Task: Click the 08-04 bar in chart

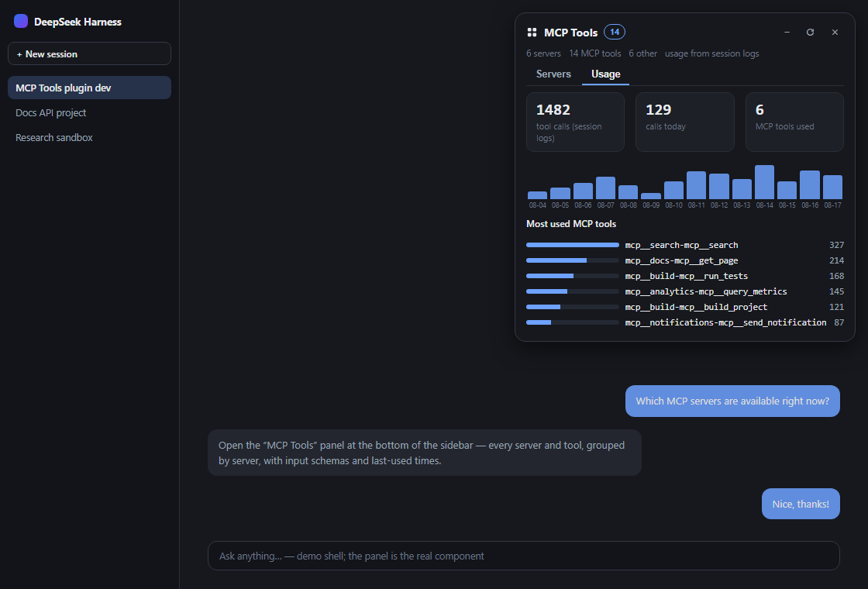Action: click(538, 195)
